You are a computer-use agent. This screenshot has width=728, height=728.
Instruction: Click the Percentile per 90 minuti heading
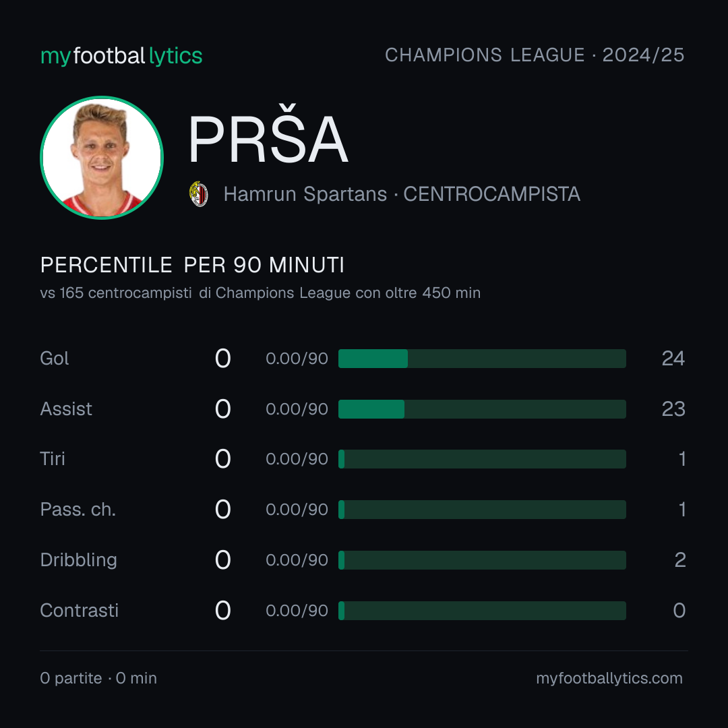192,265
